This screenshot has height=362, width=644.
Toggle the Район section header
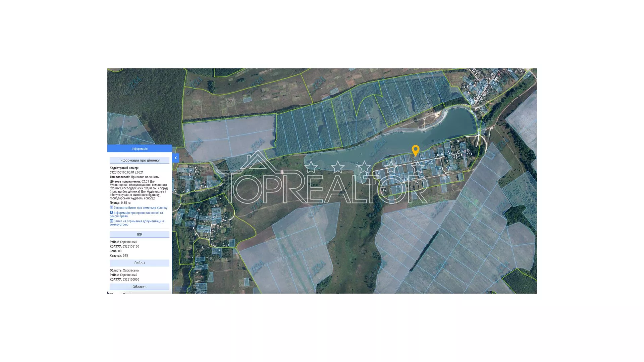(x=140, y=263)
